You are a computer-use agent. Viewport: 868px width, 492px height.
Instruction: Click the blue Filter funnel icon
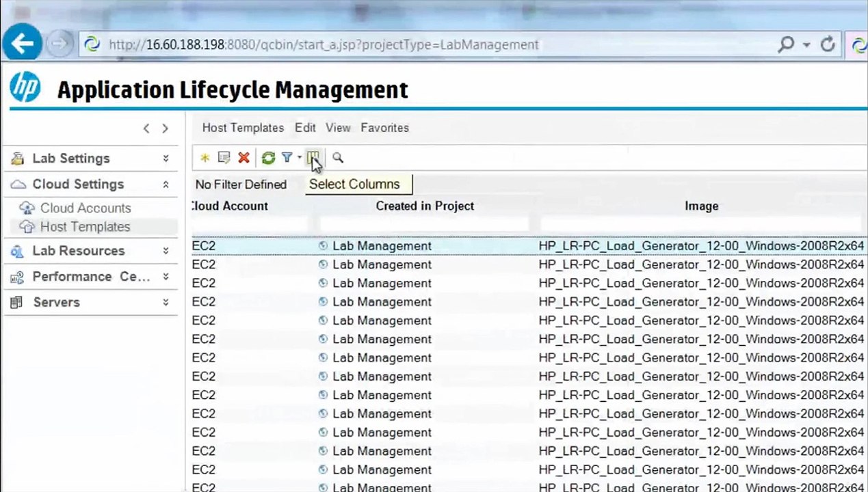(287, 158)
